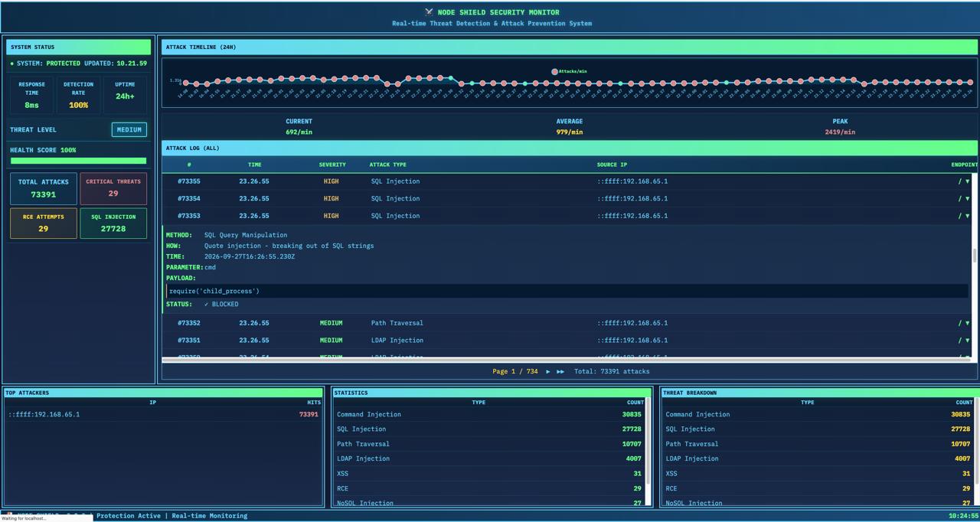Click the BLOCKED status of attack #73353
This screenshot has height=522, width=980.
point(221,304)
